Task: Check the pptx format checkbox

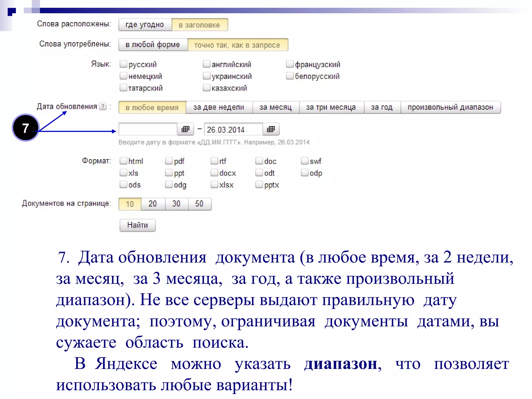Action: click(259, 184)
